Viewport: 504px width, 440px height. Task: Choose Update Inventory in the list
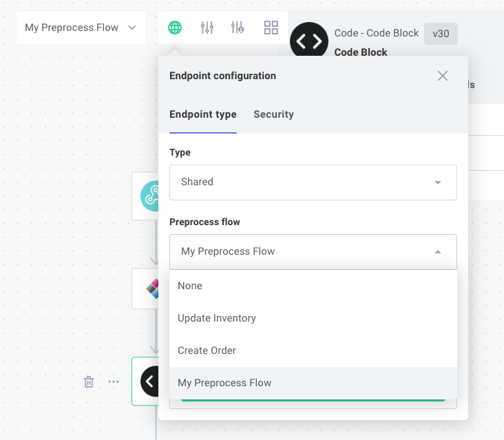click(x=313, y=318)
